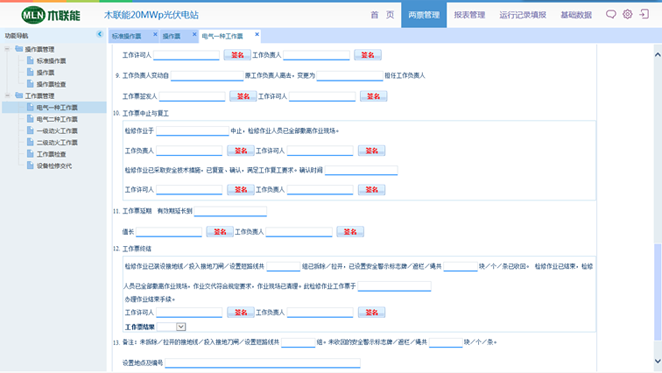
Task: Focus the 变更为 input field
Action: point(350,76)
